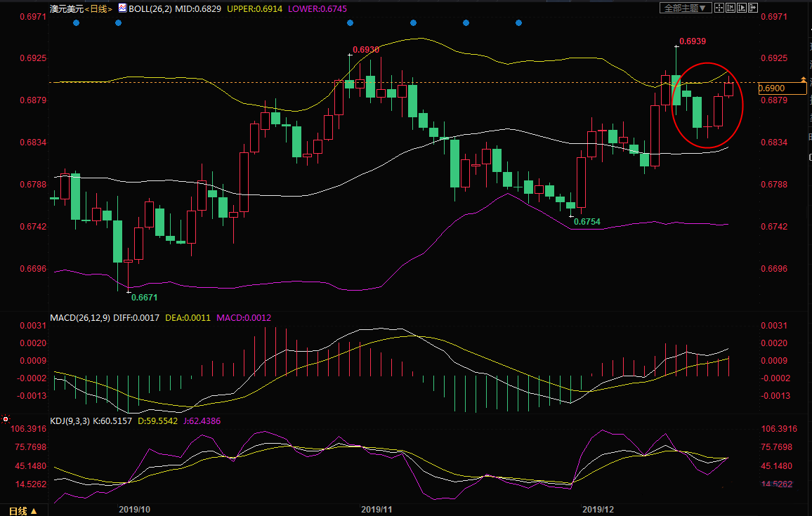Click the red sun marker icon beside KDJ

tap(6, 419)
